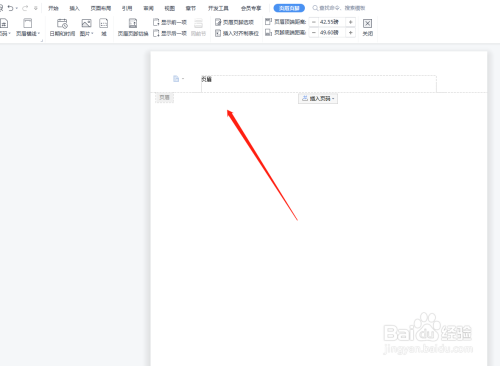
Task: Open the Undo history dropdown arrow
Action: 17,8
